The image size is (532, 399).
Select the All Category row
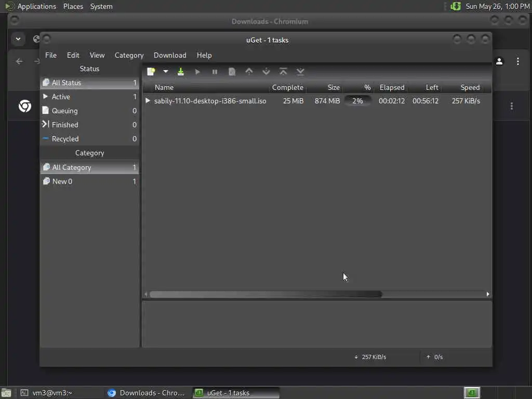(x=90, y=167)
